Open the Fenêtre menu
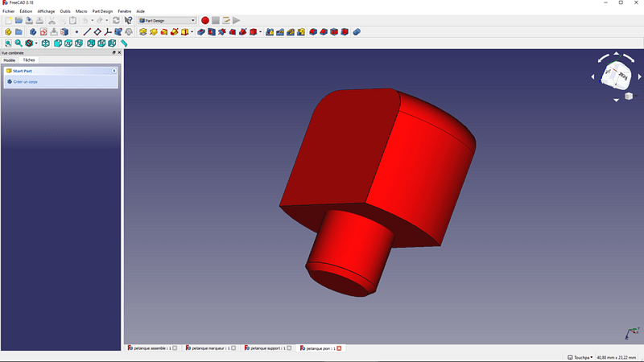The height and width of the screenshot is (362, 644). pos(125,11)
